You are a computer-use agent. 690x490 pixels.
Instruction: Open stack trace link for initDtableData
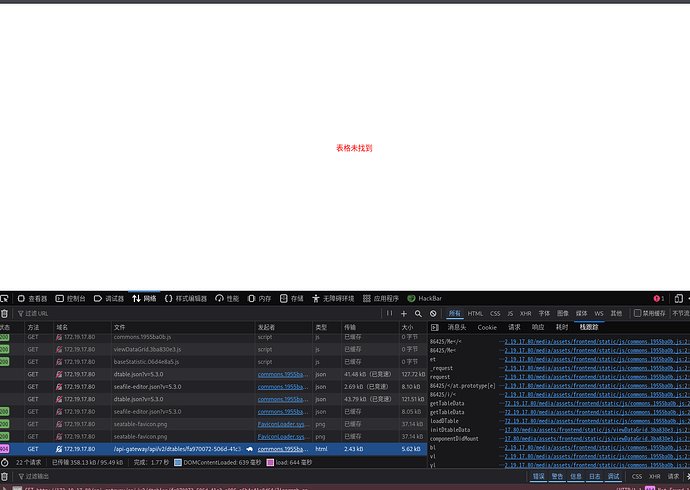click(x=597, y=430)
